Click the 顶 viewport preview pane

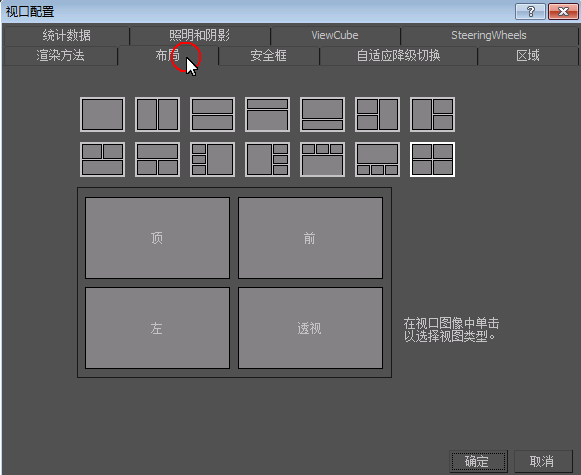(157, 238)
